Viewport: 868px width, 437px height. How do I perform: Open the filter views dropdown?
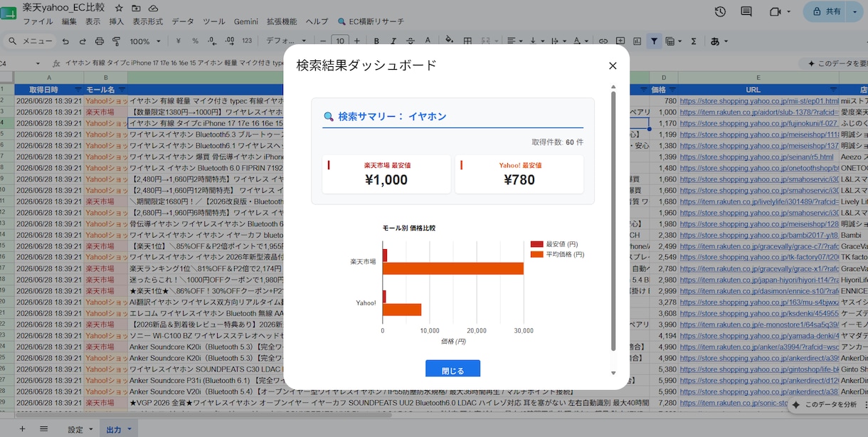tap(672, 41)
